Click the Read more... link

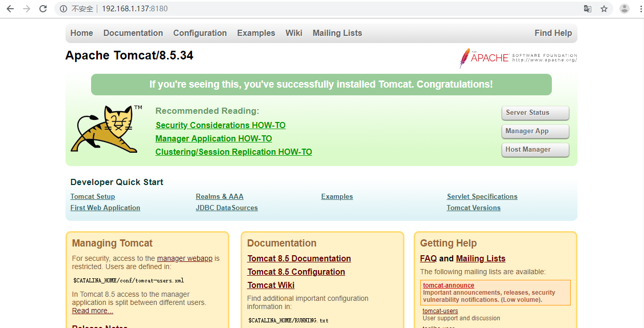[x=93, y=311]
